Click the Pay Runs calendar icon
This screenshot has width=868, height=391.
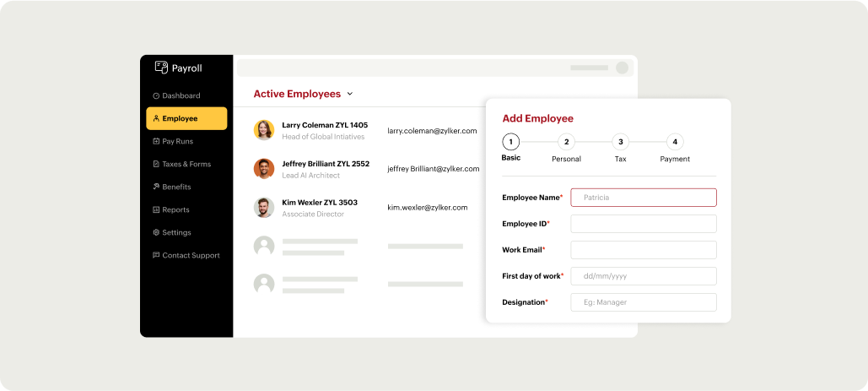click(156, 141)
